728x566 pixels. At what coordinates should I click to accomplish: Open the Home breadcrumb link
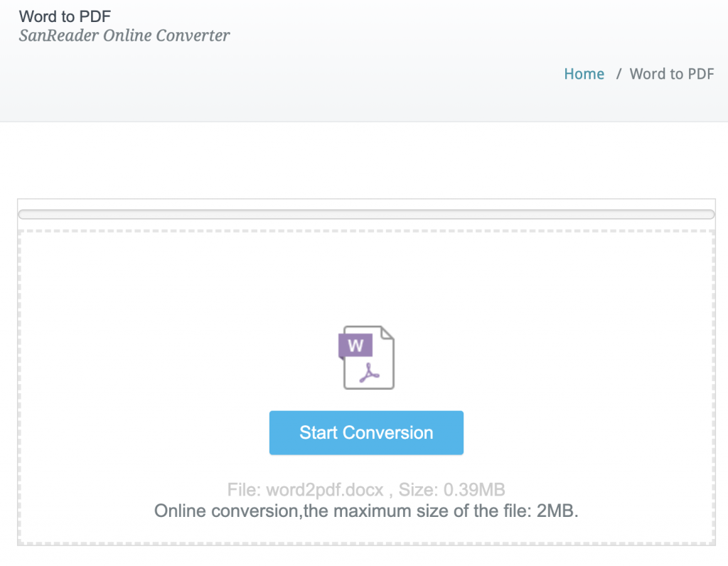[x=584, y=74]
